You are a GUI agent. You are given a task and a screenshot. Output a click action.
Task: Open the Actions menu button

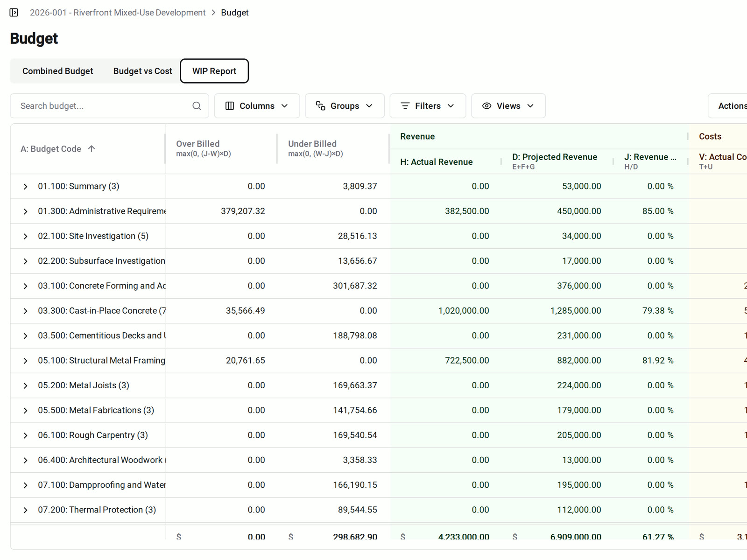[728, 106]
